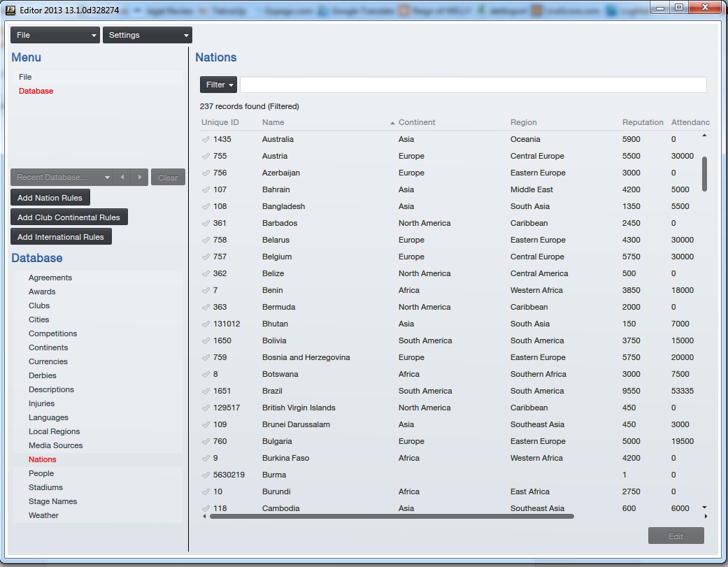Open the Filter options dropdown
The image size is (728, 567).
point(218,84)
